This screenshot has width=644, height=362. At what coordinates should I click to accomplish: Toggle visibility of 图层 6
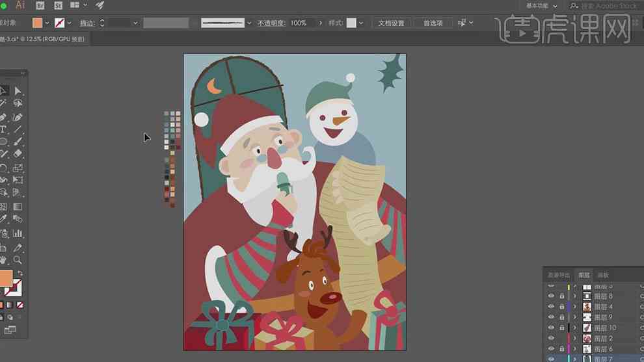[x=551, y=349]
